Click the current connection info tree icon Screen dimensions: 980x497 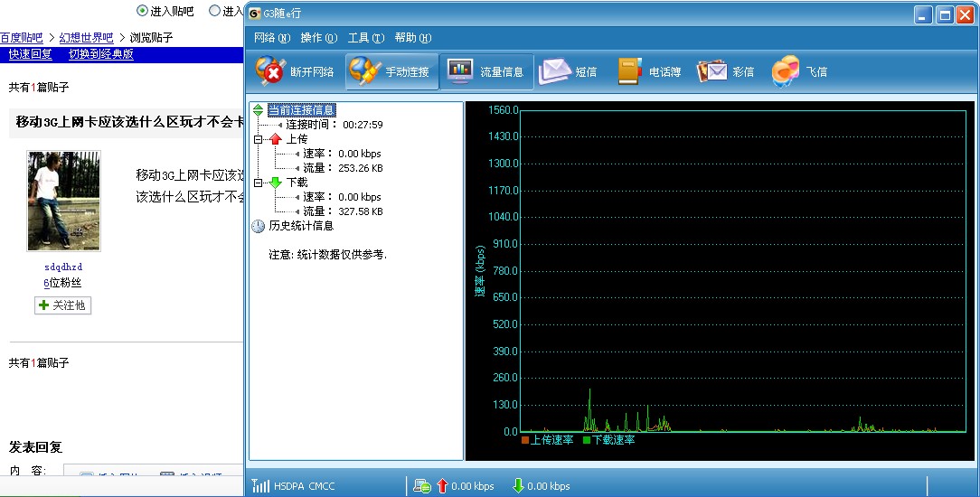pos(259,110)
